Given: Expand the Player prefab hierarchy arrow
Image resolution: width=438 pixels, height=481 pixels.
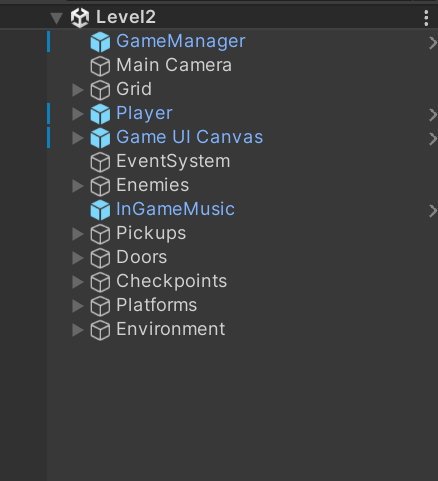Looking at the screenshot, I should coord(78,114).
